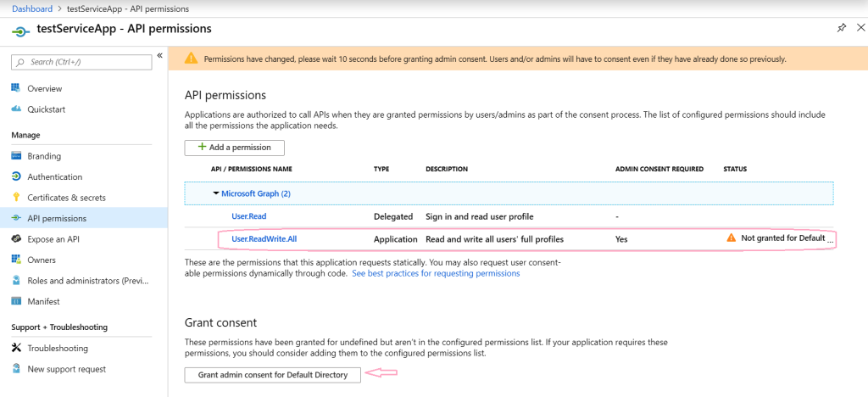Click 'Sign in and read user profile' description
This screenshot has width=868, height=397.
coord(480,216)
